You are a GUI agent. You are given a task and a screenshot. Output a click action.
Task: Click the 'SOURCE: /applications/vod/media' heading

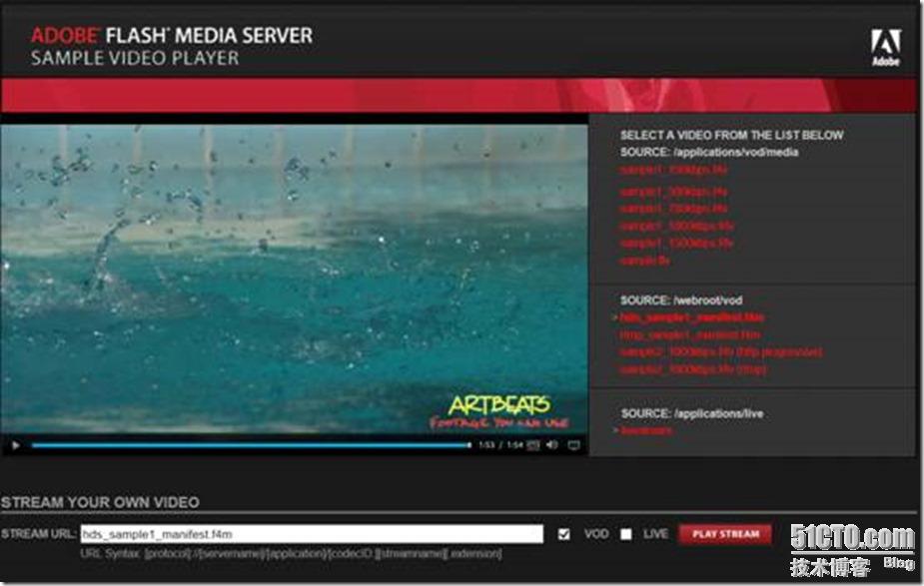pyautogui.click(x=709, y=153)
